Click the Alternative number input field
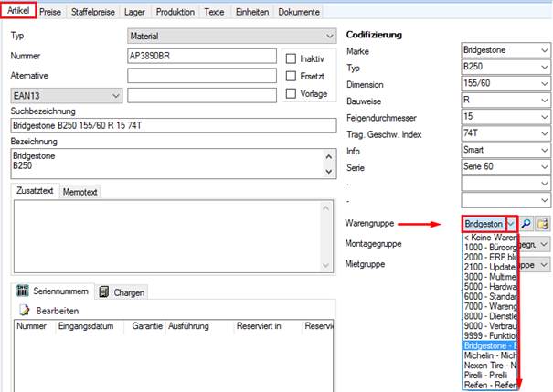This screenshot has width=553, height=392. (x=202, y=76)
